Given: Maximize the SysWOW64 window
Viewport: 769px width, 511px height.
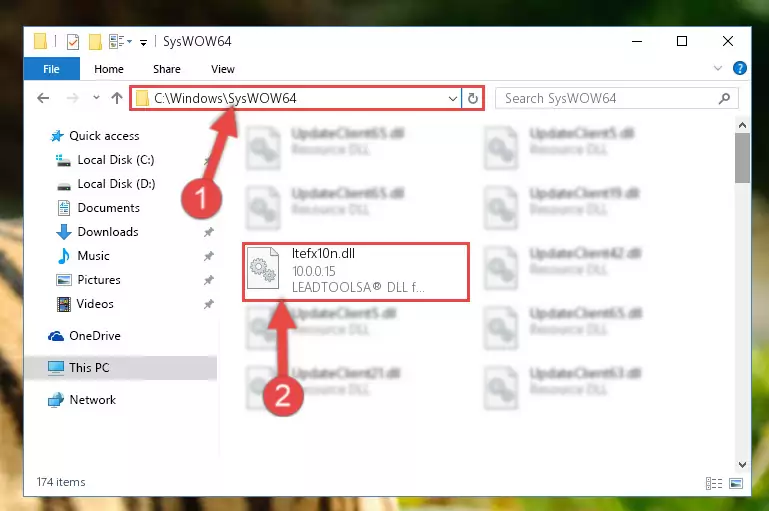Looking at the screenshot, I should click(x=682, y=41).
